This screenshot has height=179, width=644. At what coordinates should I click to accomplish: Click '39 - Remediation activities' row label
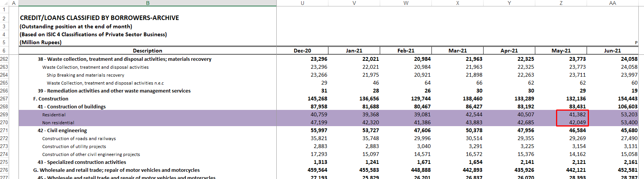pos(114,91)
